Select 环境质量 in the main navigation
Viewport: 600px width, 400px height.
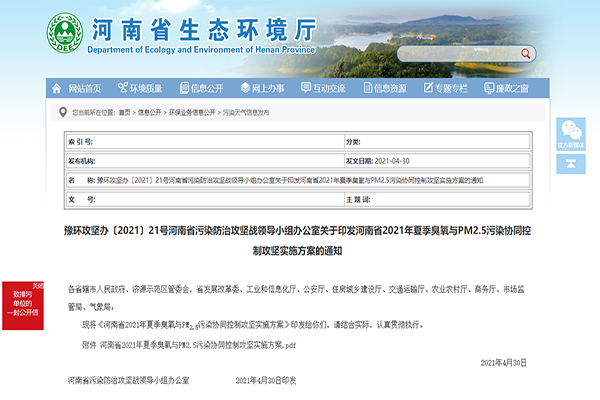tap(145, 88)
